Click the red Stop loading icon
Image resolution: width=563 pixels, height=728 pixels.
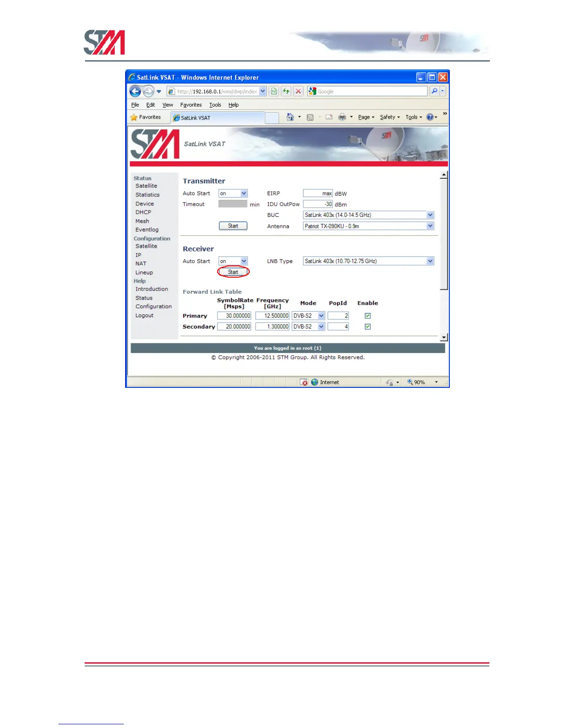coord(298,91)
